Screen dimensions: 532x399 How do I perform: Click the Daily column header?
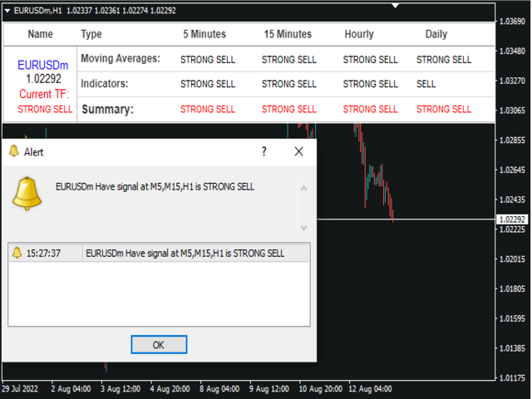(436, 34)
